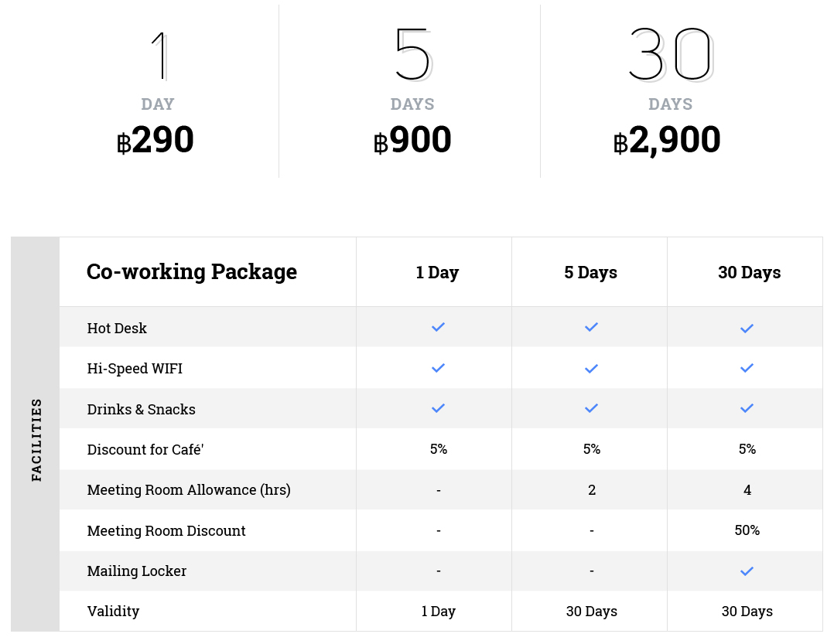The height and width of the screenshot is (644, 834).
Task: Click the Drinks & Snacks checkmark under 30 Days
Action: (747, 408)
